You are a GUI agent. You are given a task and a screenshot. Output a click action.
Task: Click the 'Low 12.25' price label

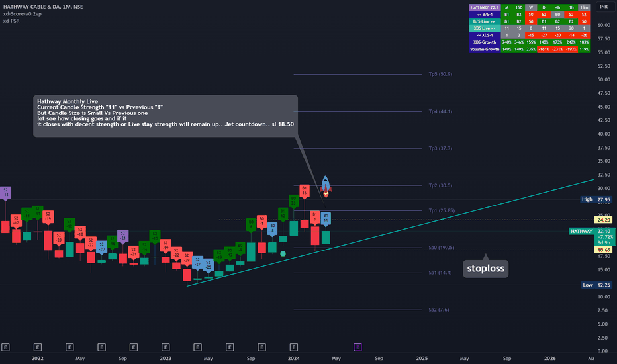tap(596, 285)
